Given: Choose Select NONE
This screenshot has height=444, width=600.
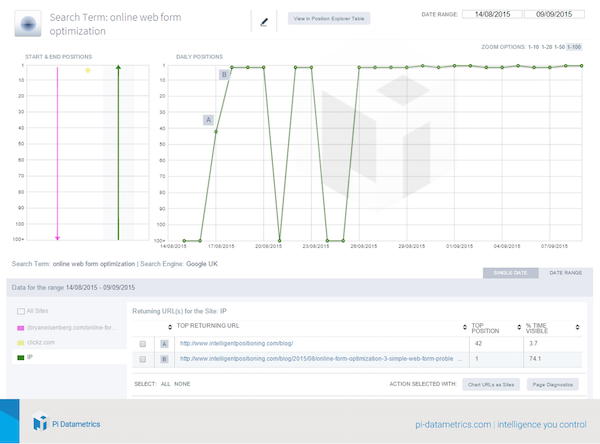Looking at the screenshot, I should click(x=182, y=384).
